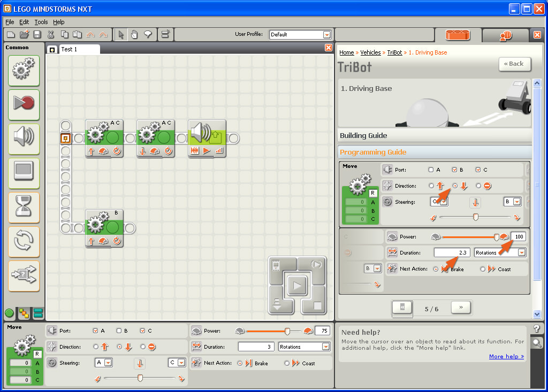Open the File menu
The image size is (548, 392).
[10, 22]
